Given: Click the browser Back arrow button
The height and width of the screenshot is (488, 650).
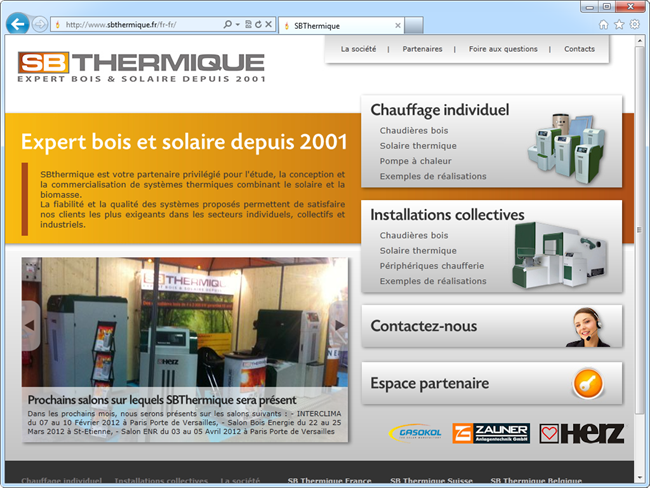Looking at the screenshot, I should click(17, 23).
